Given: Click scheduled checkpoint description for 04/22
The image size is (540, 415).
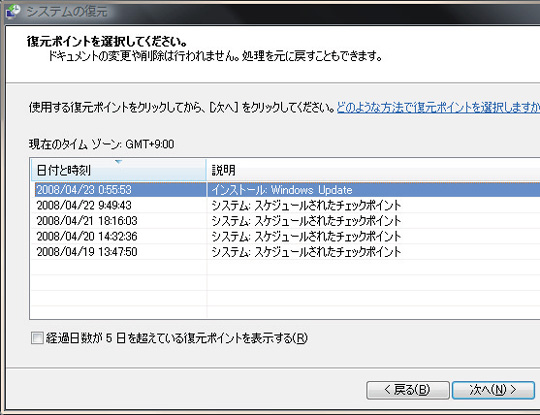Looking at the screenshot, I should click(x=306, y=205).
